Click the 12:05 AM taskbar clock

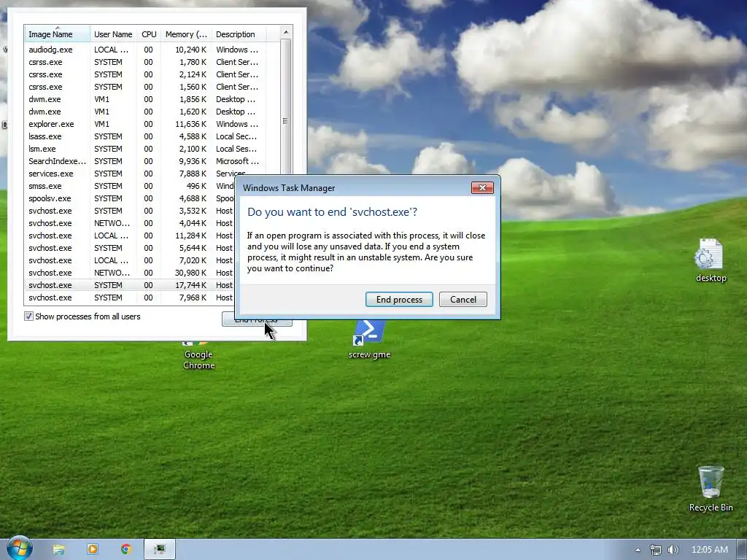(709, 550)
